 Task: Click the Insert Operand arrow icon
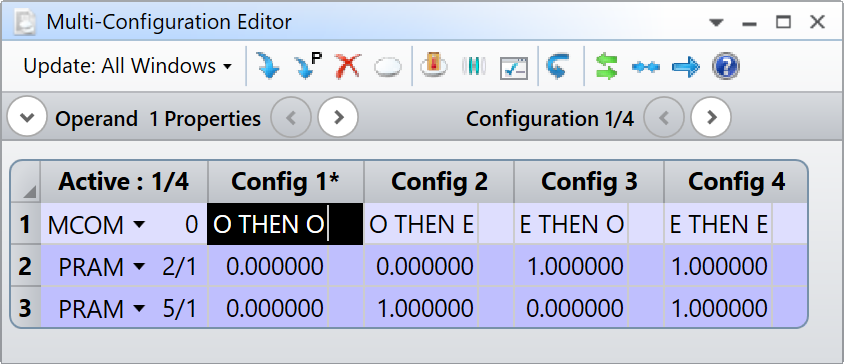pos(268,66)
